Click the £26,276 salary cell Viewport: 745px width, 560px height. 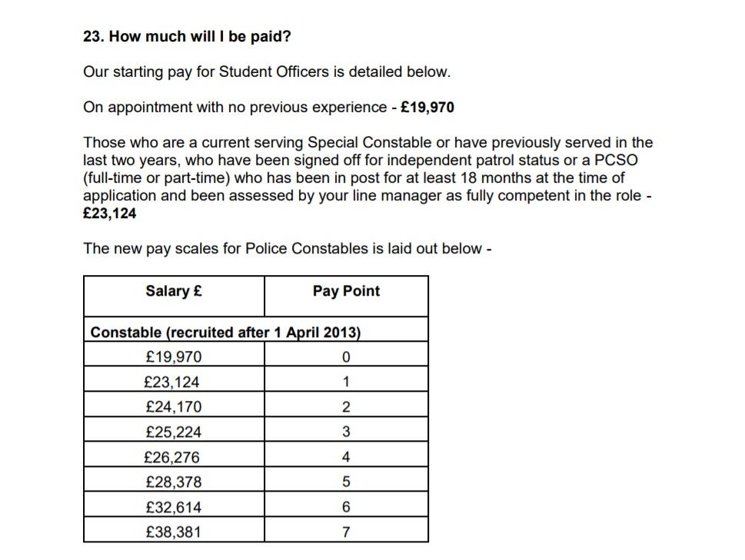click(x=172, y=457)
